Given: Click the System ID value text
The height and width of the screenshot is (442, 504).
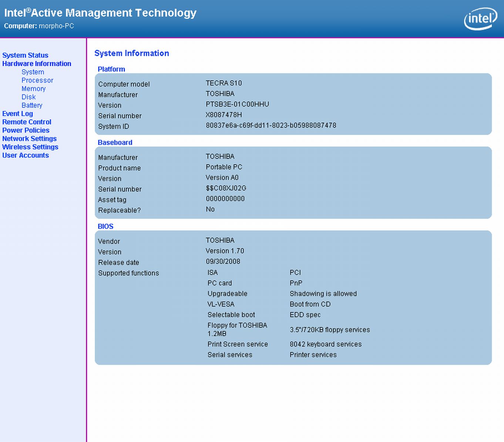Looking at the screenshot, I should tap(271, 125).
